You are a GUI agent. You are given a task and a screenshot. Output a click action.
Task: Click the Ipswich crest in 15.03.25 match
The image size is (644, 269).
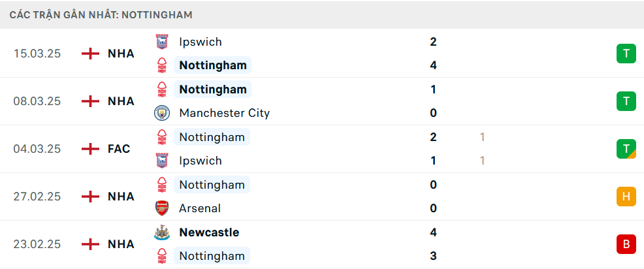(x=162, y=42)
